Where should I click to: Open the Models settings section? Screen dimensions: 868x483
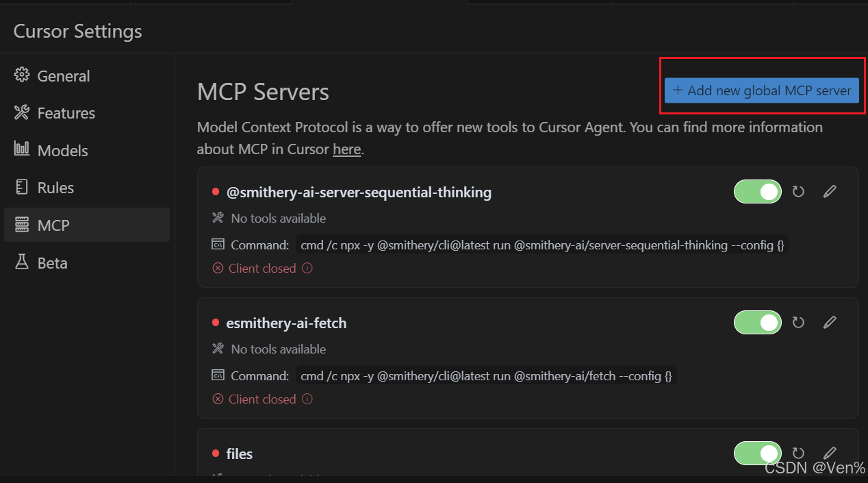point(86,151)
